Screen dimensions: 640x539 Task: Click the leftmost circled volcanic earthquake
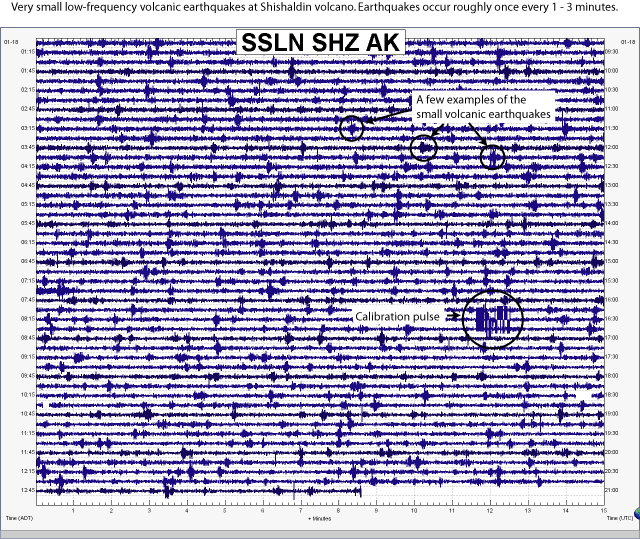pos(350,127)
